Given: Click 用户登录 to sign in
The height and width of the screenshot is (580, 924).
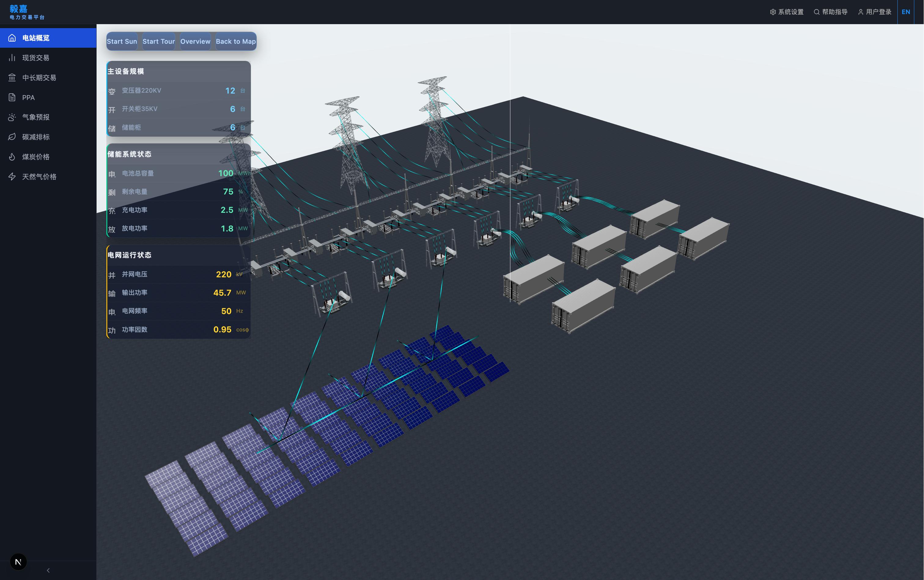Looking at the screenshot, I should point(874,12).
